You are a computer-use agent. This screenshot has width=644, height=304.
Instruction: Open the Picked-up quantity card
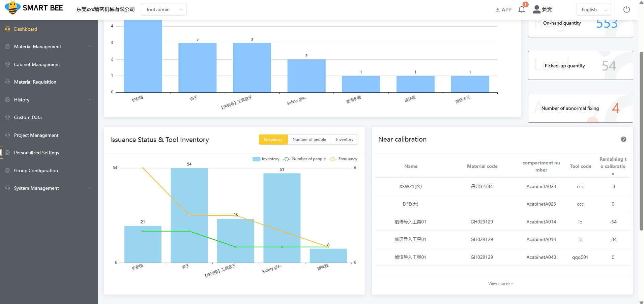point(580,65)
